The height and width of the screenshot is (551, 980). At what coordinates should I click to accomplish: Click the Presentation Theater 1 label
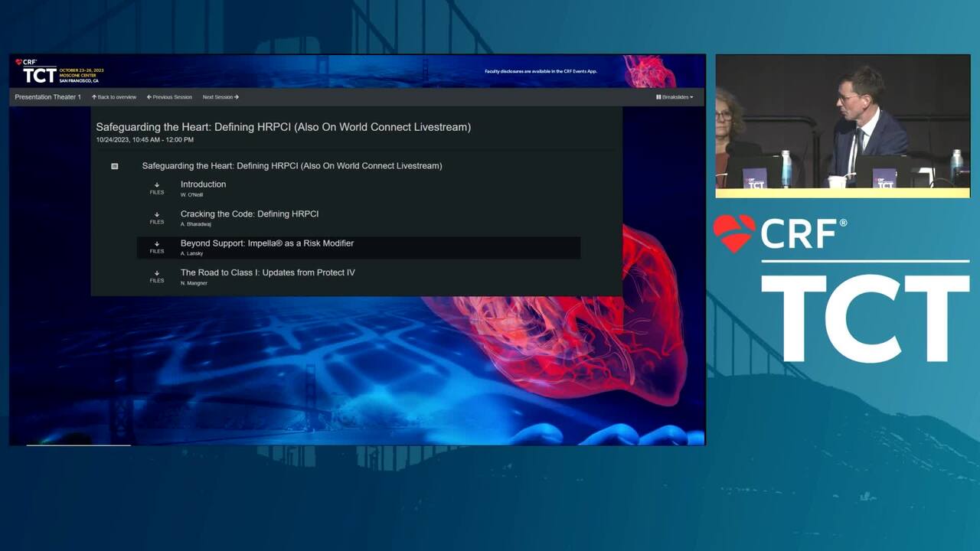pyautogui.click(x=47, y=97)
